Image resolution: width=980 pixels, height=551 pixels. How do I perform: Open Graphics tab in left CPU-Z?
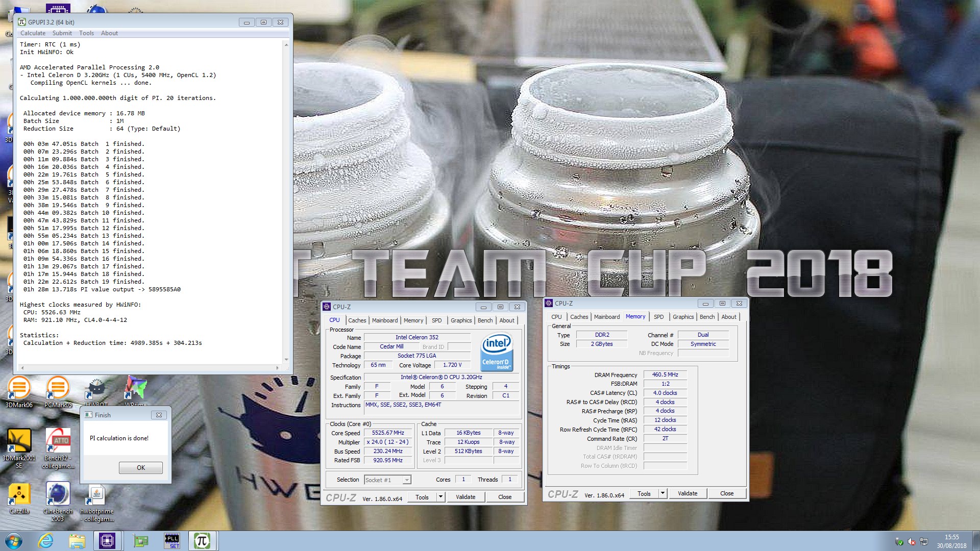[461, 320]
